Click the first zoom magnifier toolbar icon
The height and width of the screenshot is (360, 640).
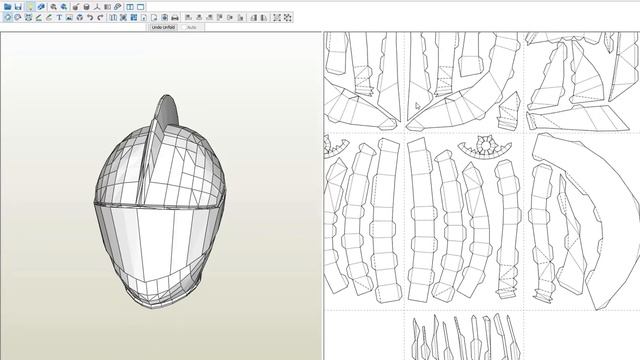pyautogui.click(x=53, y=7)
